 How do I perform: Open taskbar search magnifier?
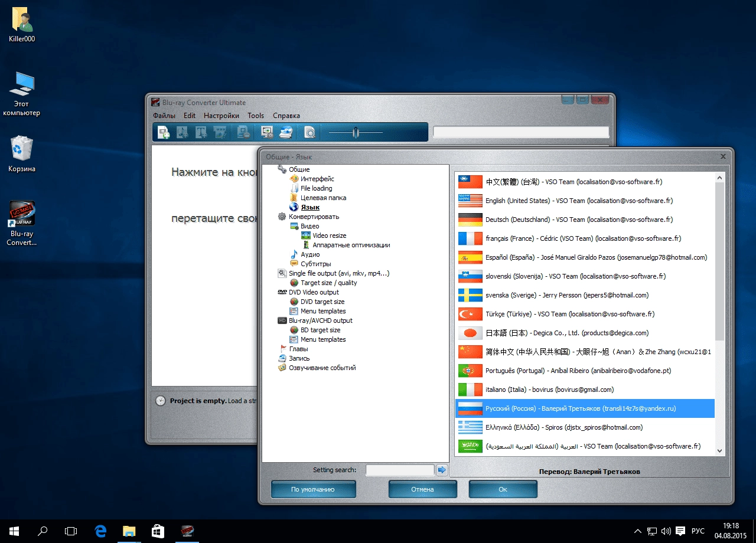click(43, 531)
